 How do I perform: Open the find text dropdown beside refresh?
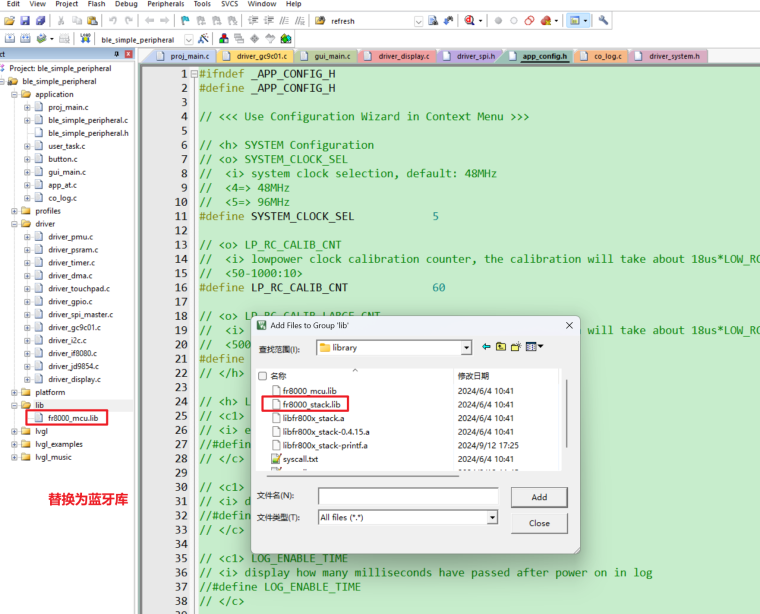(418, 21)
